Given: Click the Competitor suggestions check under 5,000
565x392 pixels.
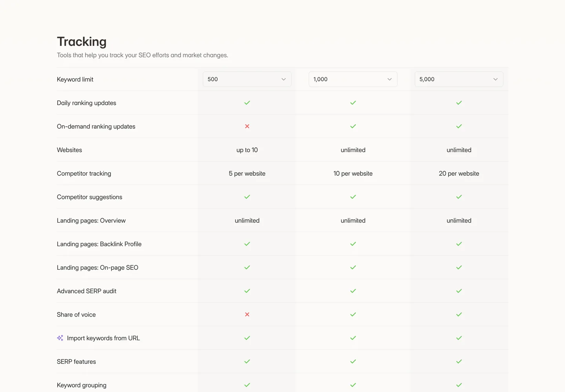Looking at the screenshot, I should (459, 197).
